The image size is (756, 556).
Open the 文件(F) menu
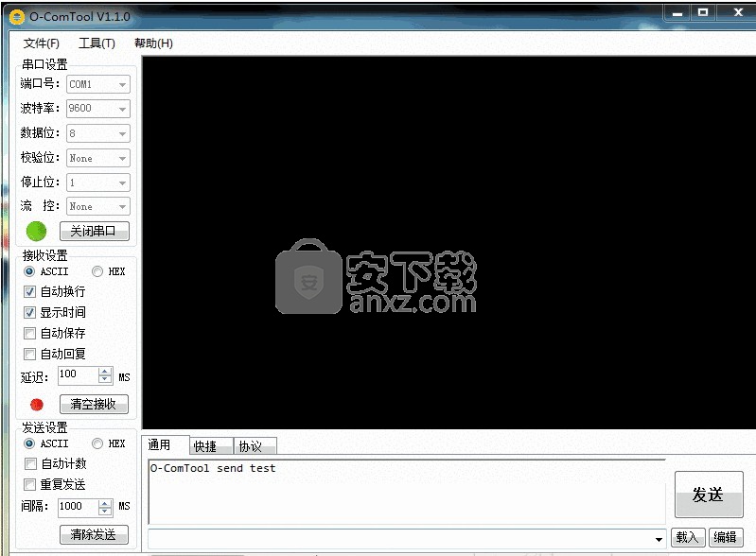(x=41, y=43)
